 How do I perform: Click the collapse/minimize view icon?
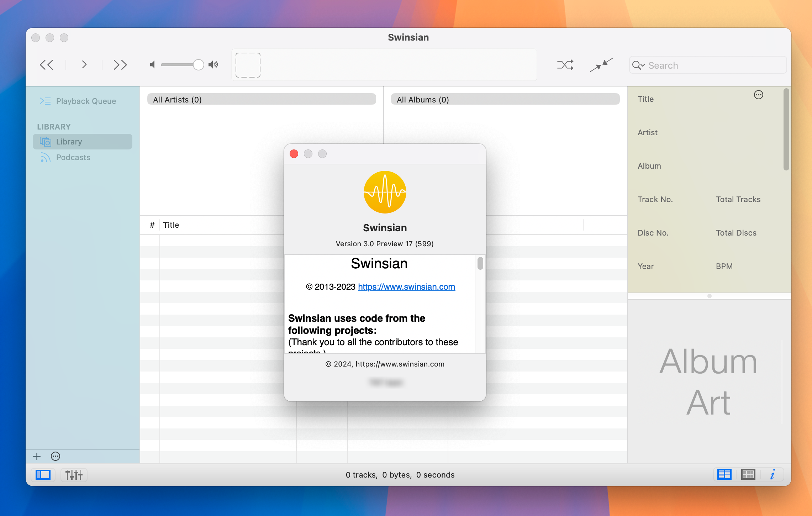coord(602,64)
